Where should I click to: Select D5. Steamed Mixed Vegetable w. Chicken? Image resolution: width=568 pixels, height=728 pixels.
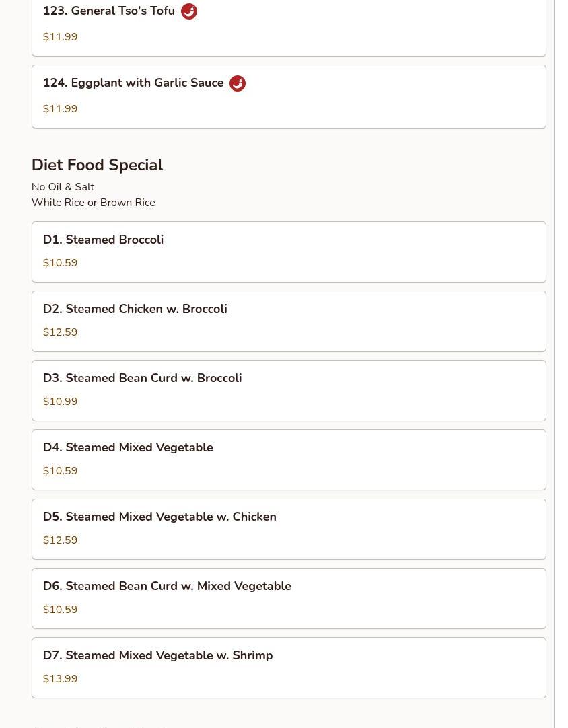(289, 529)
